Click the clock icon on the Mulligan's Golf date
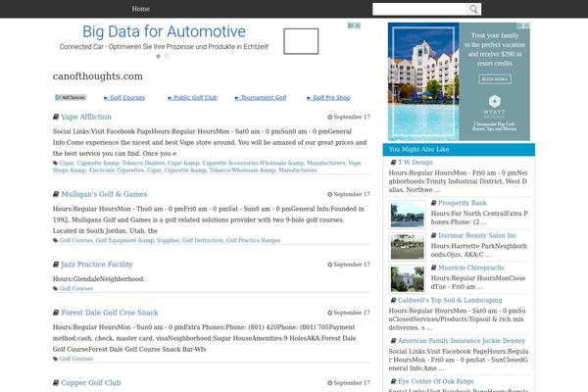588x392 pixels. click(x=330, y=194)
